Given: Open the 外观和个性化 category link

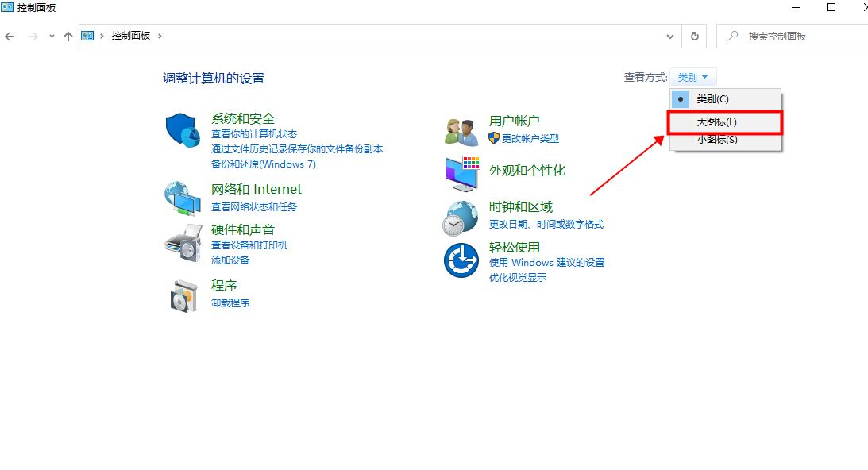Looking at the screenshot, I should [527, 171].
